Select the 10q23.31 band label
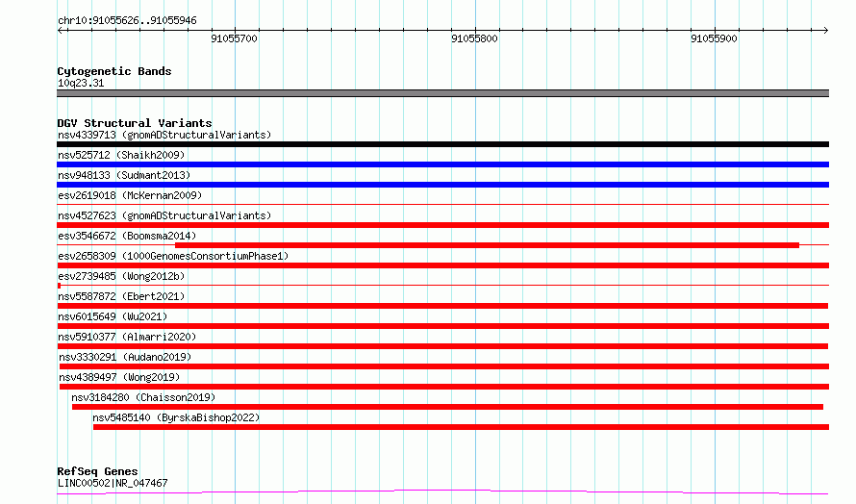 click(81, 83)
